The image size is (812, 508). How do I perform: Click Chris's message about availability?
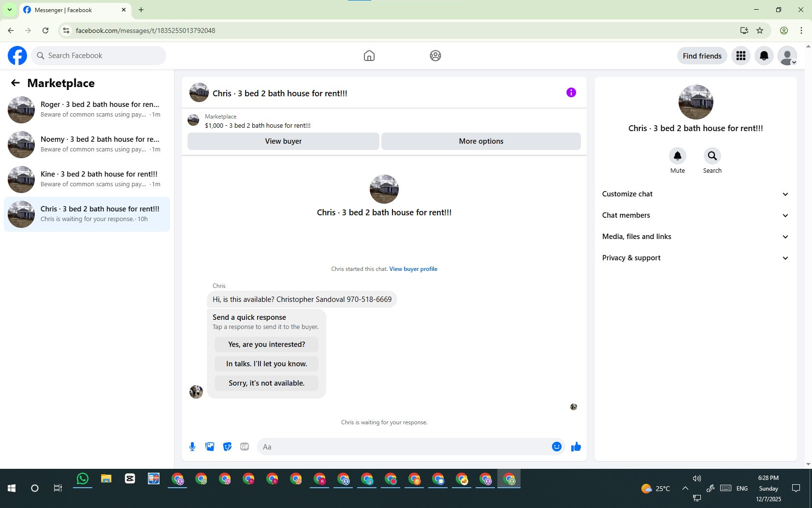pyautogui.click(x=302, y=299)
